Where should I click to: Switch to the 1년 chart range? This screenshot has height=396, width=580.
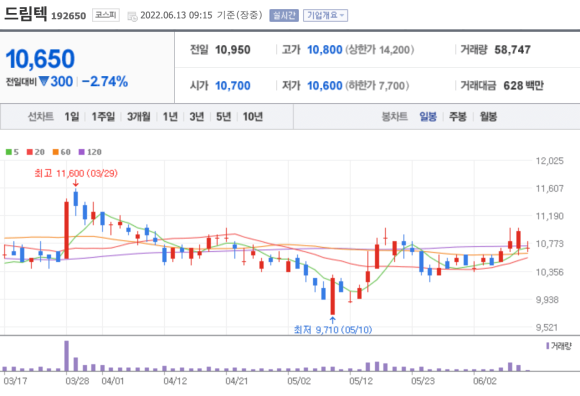pos(170,117)
